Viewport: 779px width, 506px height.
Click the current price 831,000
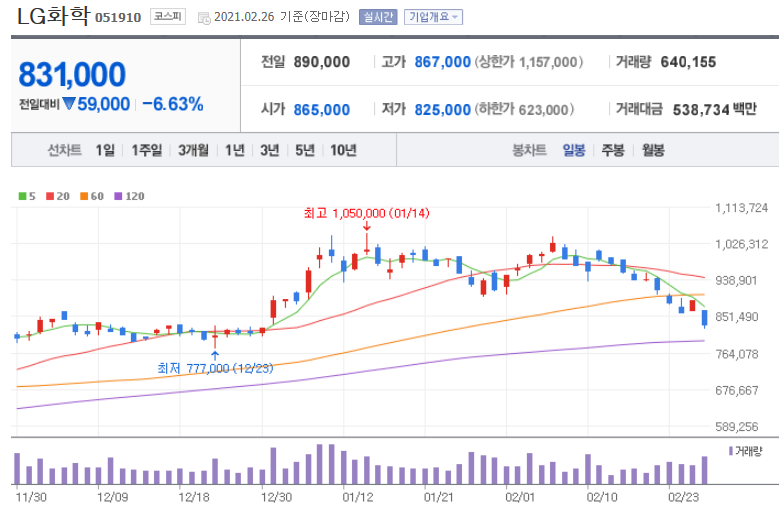tap(72, 75)
